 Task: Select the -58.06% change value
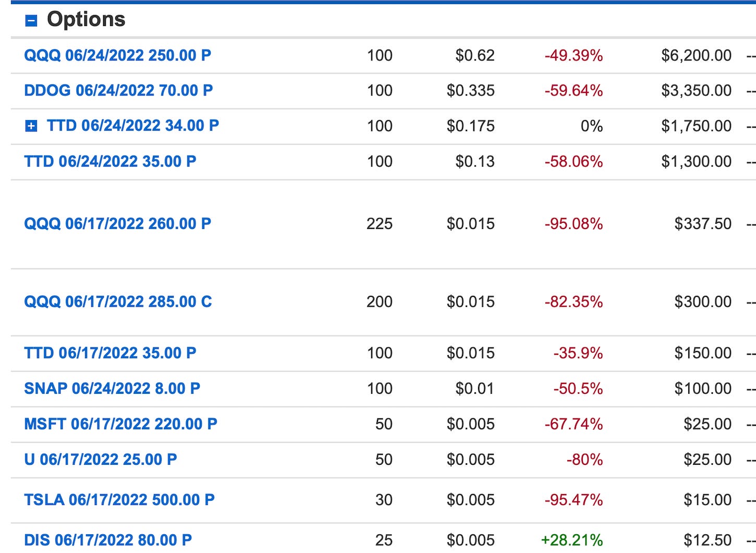pyautogui.click(x=574, y=161)
